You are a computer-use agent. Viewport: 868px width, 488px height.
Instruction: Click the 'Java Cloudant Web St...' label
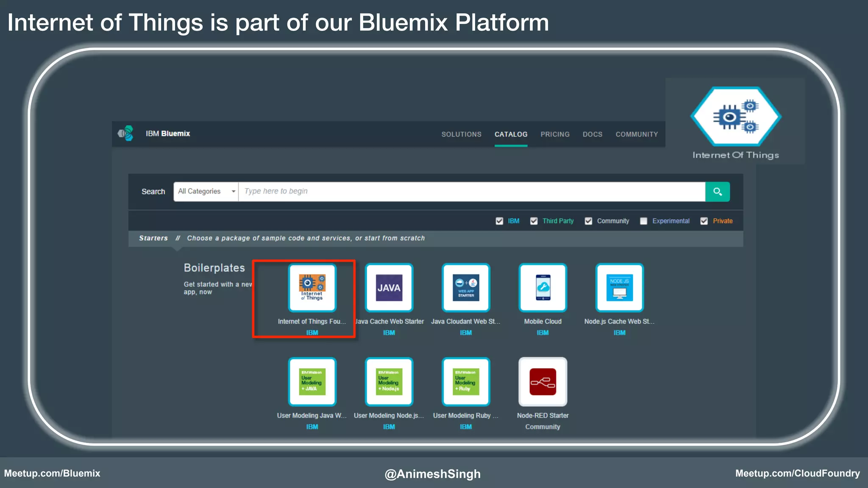pyautogui.click(x=466, y=322)
